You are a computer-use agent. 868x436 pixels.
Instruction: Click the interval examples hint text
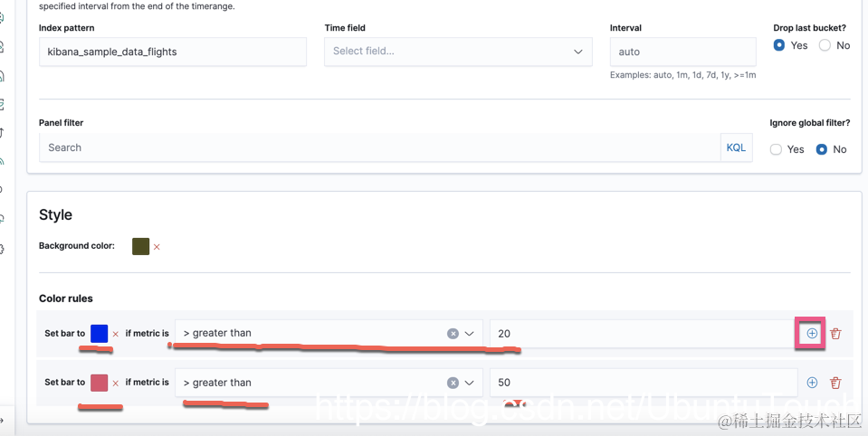[683, 75]
